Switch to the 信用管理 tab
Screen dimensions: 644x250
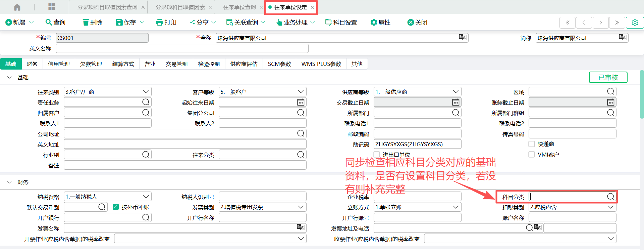(x=59, y=64)
